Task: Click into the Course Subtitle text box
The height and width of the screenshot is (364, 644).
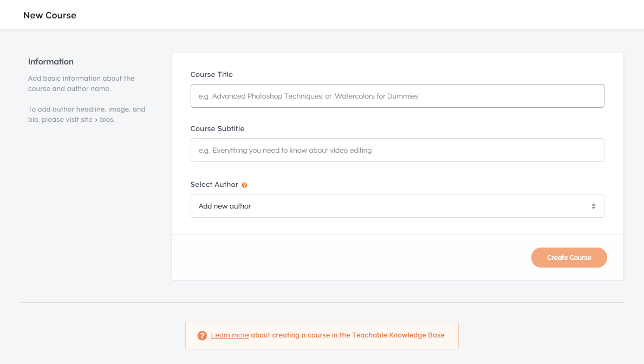Action: pyautogui.click(x=396, y=150)
